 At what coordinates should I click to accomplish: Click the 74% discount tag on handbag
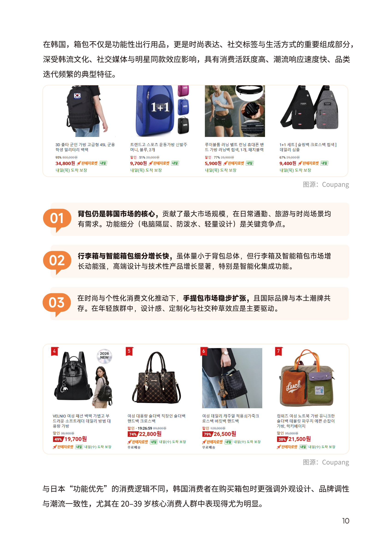point(133,434)
